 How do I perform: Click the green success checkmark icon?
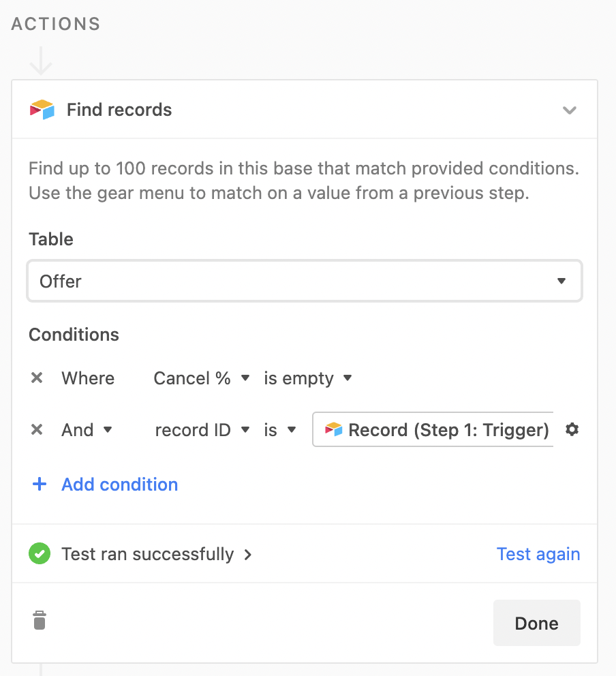40,553
